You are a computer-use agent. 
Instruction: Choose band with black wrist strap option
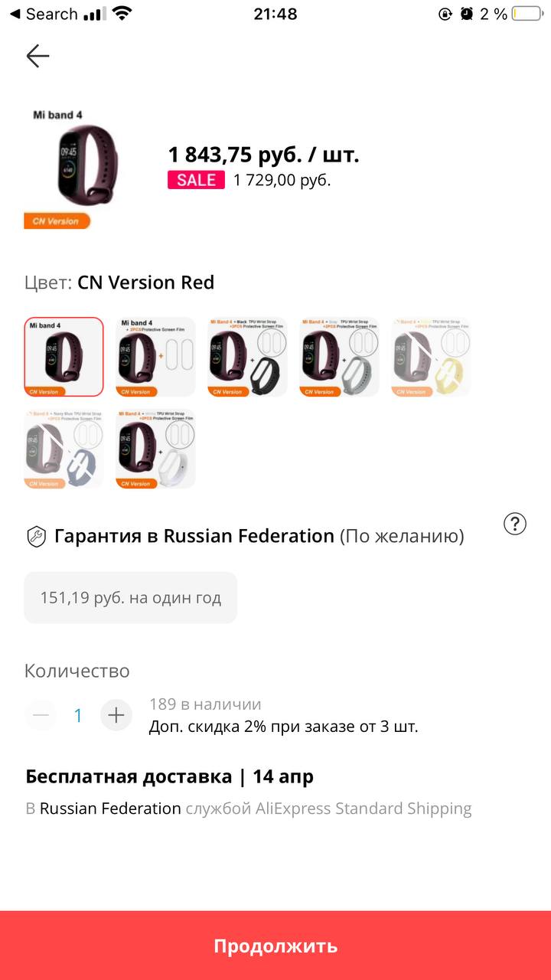click(x=248, y=357)
